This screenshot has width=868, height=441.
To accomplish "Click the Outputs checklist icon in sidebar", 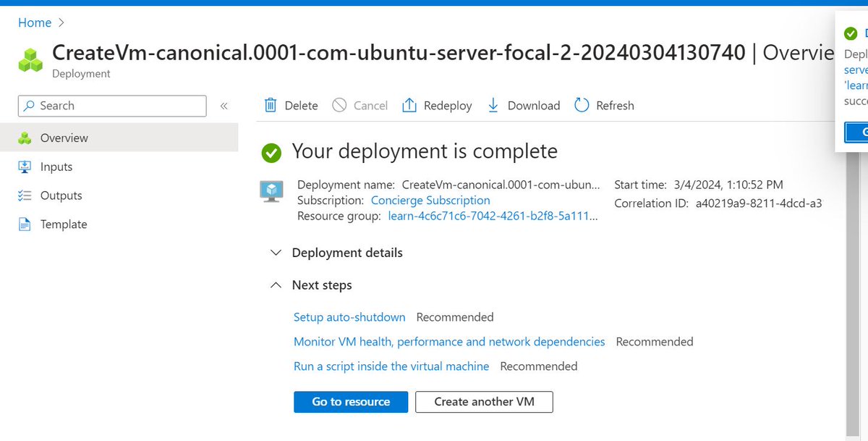I will tap(25, 196).
